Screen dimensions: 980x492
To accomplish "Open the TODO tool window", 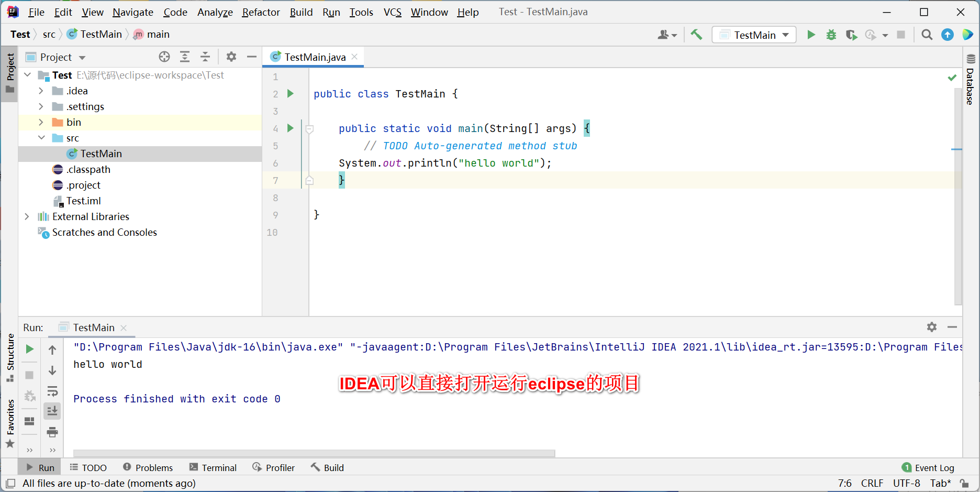I will (88, 467).
